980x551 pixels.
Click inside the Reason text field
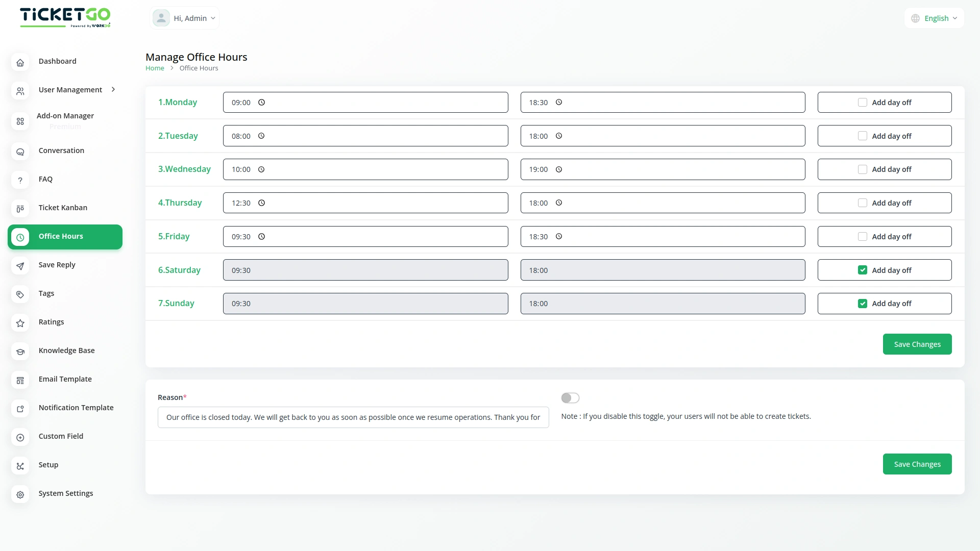pos(353,417)
